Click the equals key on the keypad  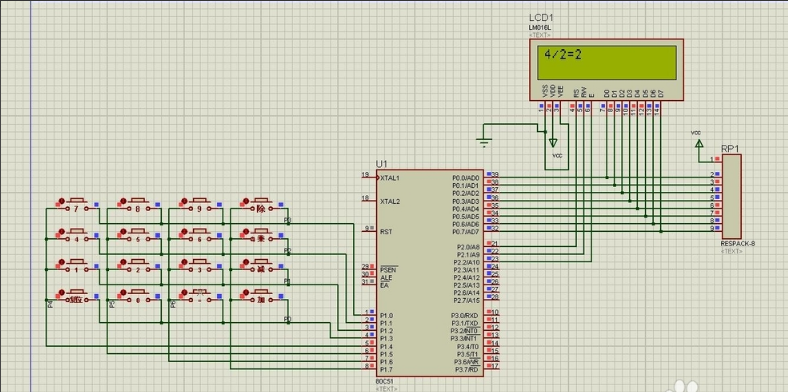pyautogui.click(x=200, y=296)
